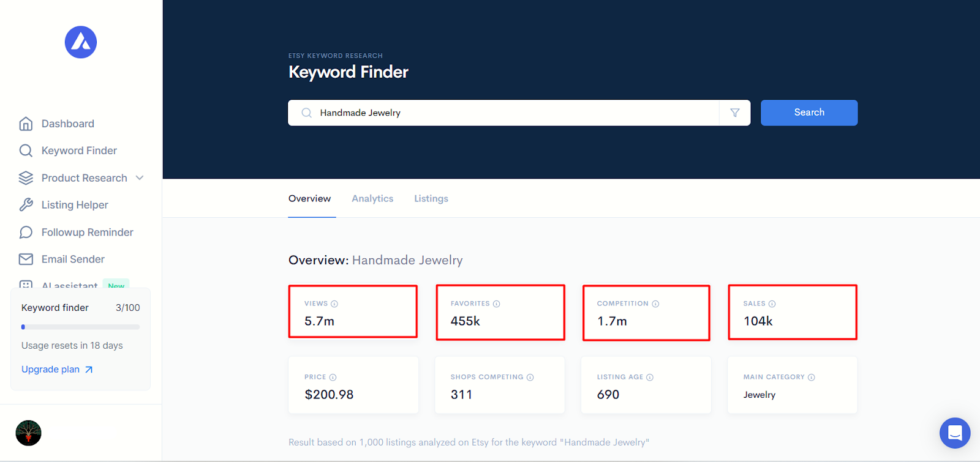Click the Views info icon
This screenshot has width=980, height=462.
[x=334, y=304]
